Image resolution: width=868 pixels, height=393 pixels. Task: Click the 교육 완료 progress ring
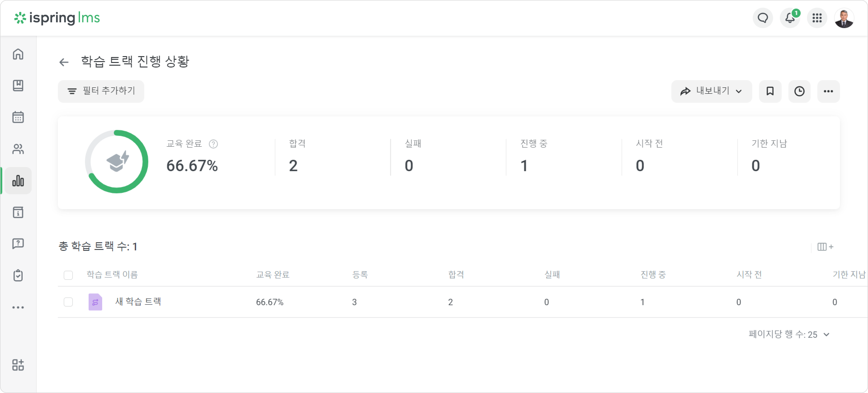117,162
